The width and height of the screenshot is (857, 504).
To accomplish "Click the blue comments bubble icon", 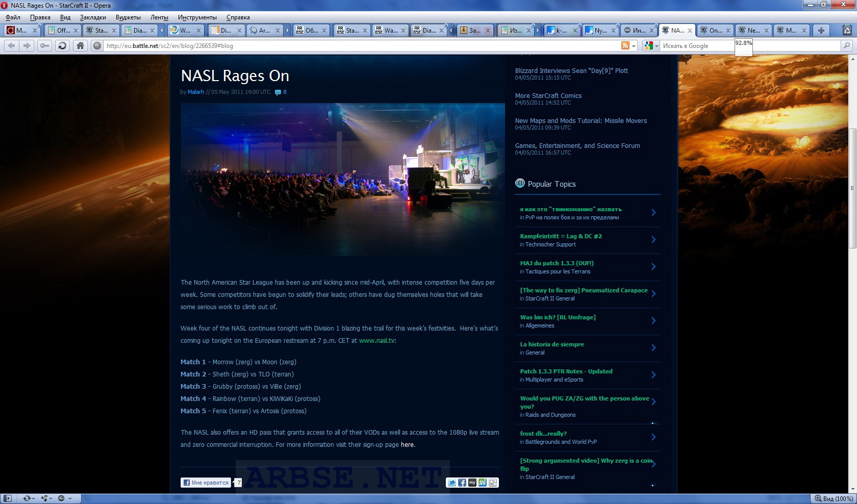I will 278,92.
